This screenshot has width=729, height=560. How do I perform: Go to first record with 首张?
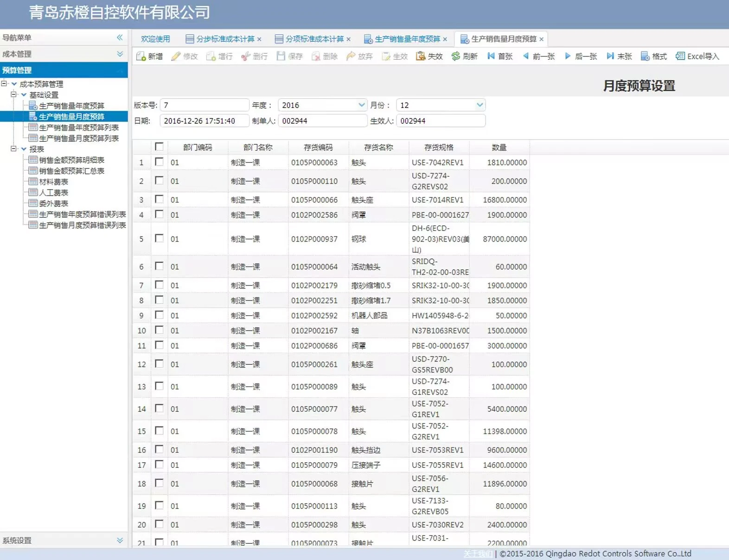(491, 56)
